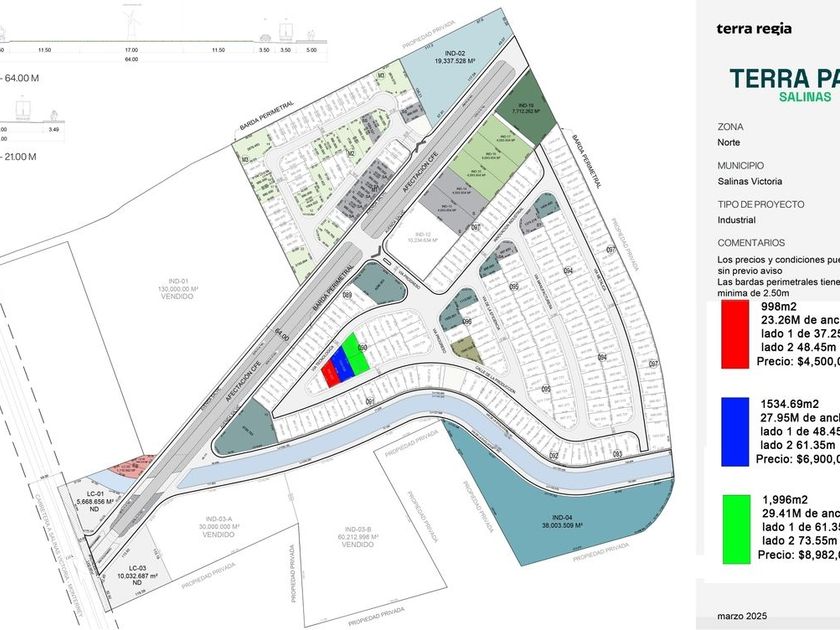This screenshot has height=630, width=840.
Task: Click the IND-03-A 30,000.000 M² VENDIDO parcel
Action: pyautogui.click(x=219, y=527)
